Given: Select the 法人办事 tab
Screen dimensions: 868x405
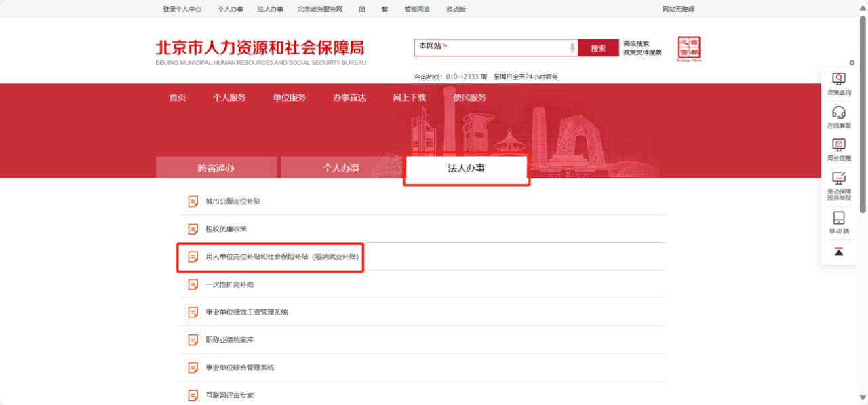Looking at the screenshot, I should tap(467, 168).
